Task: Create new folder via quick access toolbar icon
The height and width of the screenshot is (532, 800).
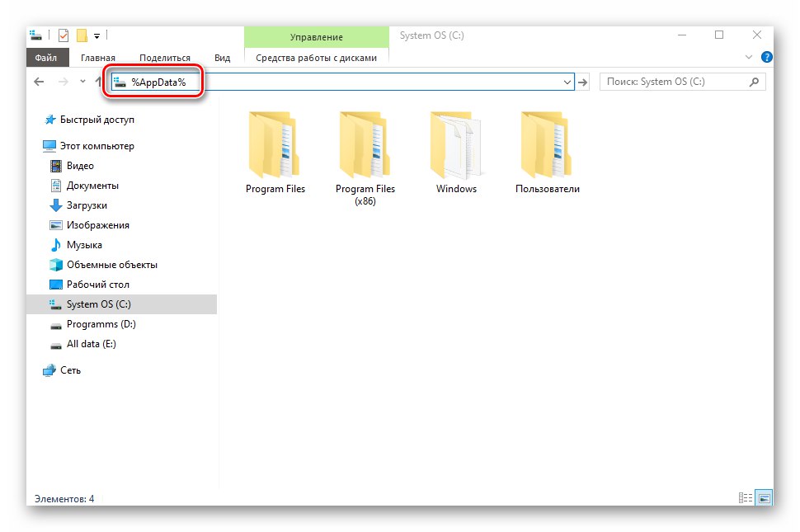Action: [x=82, y=35]
